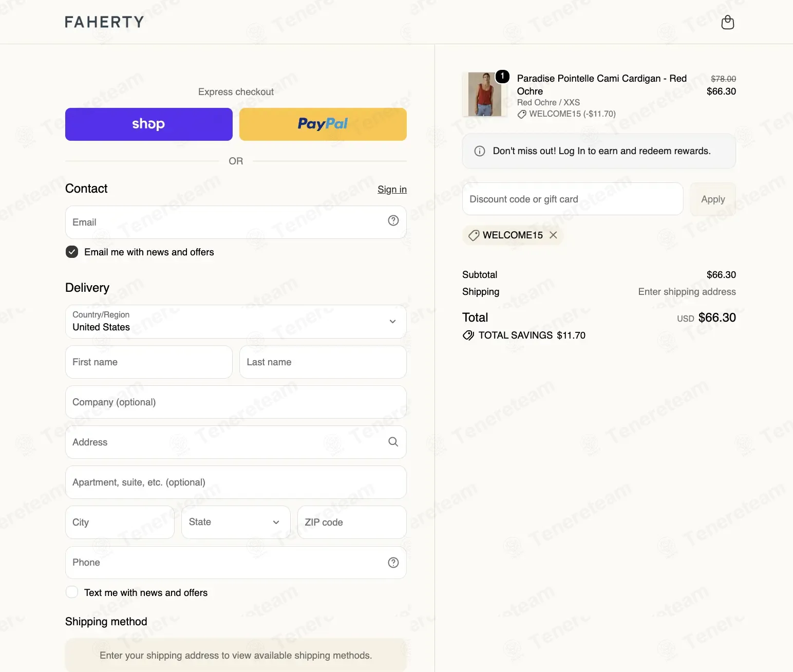The height and width of the screenshot is (672, 793).
Task: Click the email field help icon
Action: coord(393,220)
